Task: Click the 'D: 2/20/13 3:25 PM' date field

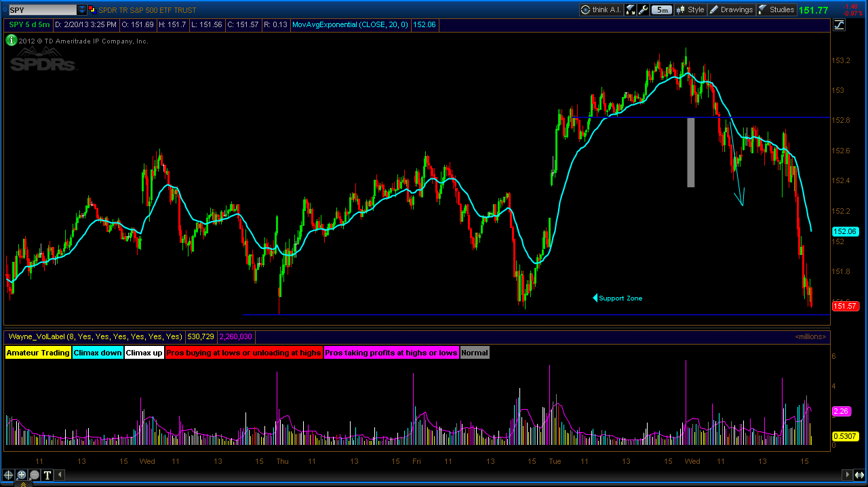Action: [85, 24]
